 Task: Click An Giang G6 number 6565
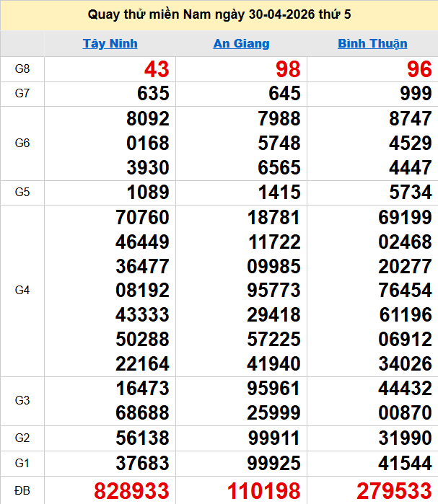pos(279,167)
